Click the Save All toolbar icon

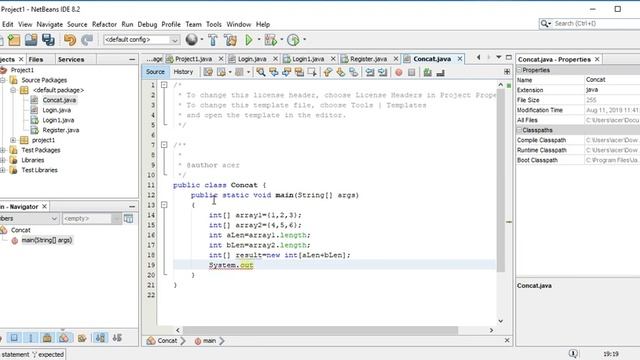coord(49,40)
